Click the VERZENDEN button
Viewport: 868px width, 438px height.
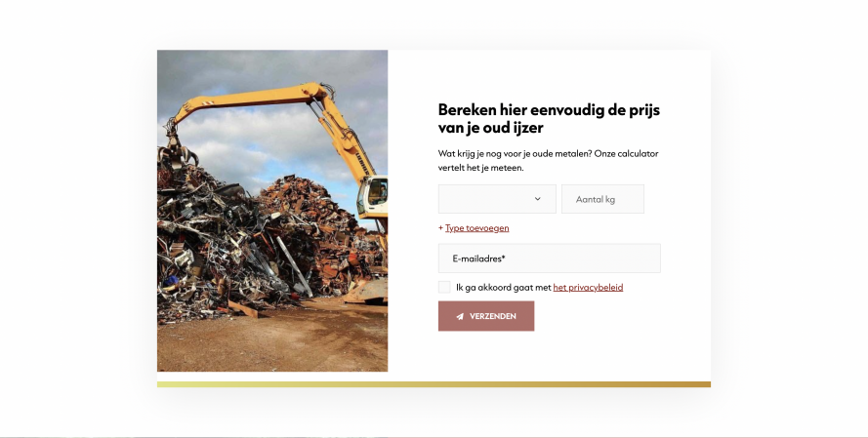pyautogui.click(x=486, y=316)
